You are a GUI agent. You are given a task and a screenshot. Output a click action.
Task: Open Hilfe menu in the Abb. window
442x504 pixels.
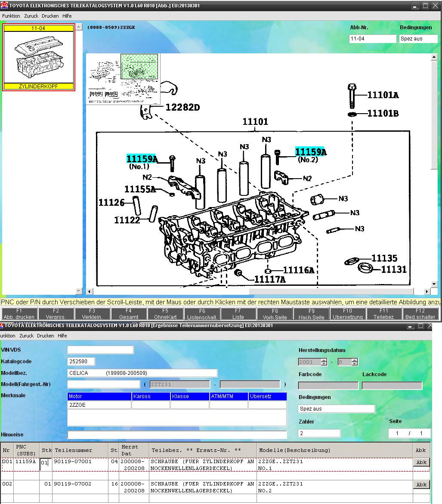[67, 16]
